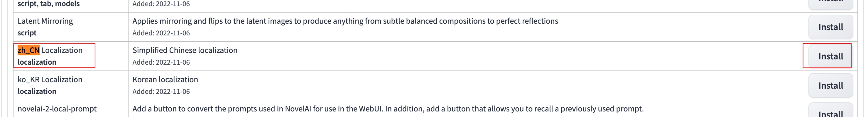
Task: Click the novelai-2-local-prompt extension name
Action: pos(57,109)
